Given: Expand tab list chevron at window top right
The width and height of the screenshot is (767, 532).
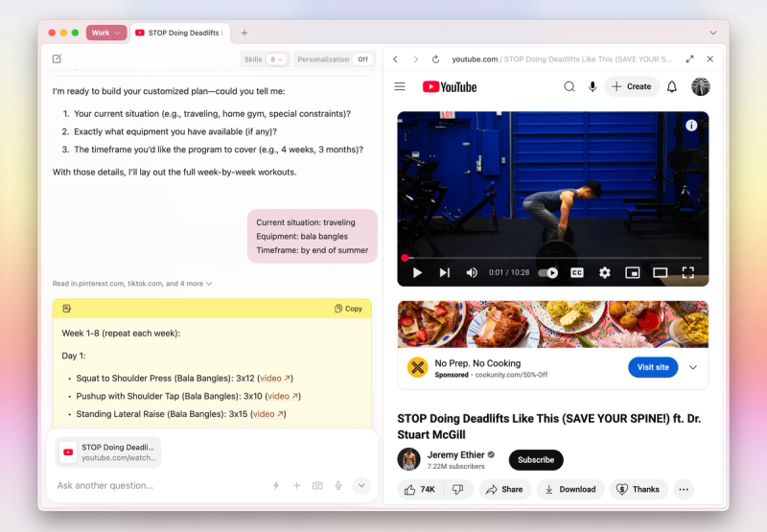Looking at the screenshot, I should (x=712, y=33).
